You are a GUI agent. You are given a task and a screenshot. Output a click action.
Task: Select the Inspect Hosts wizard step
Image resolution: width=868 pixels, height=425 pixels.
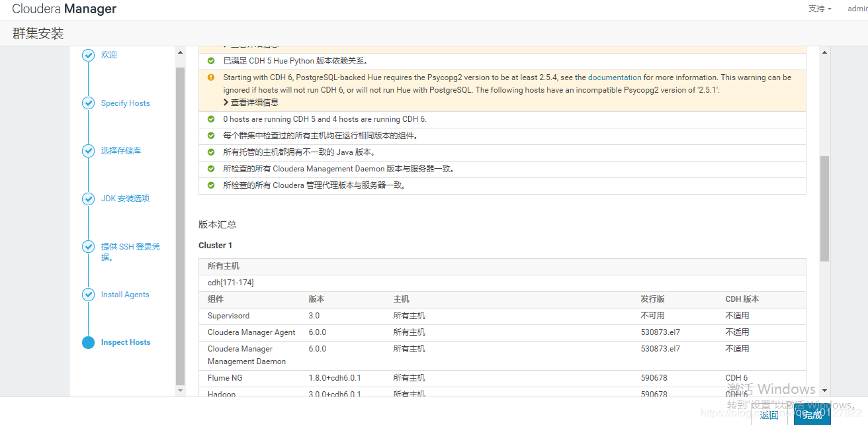126,342
